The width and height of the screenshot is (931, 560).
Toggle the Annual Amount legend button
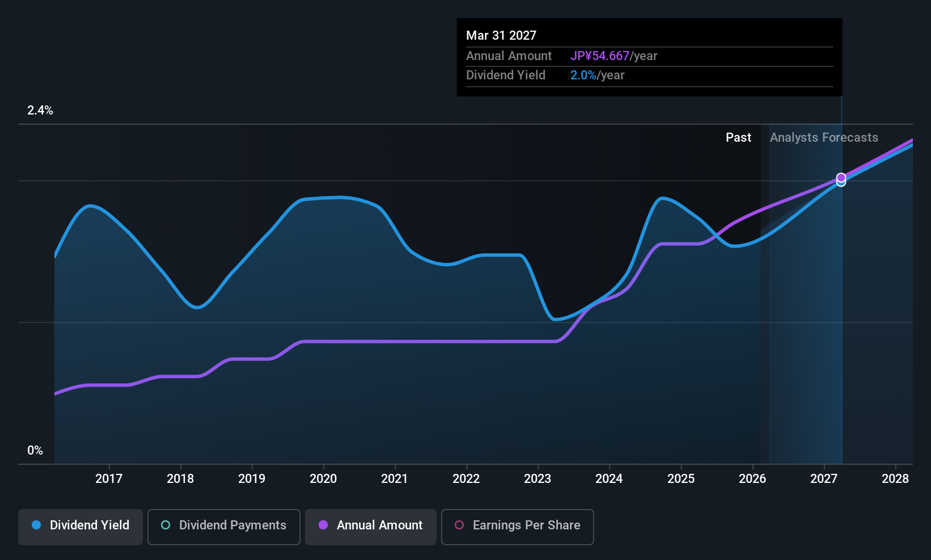pos(371,527)
